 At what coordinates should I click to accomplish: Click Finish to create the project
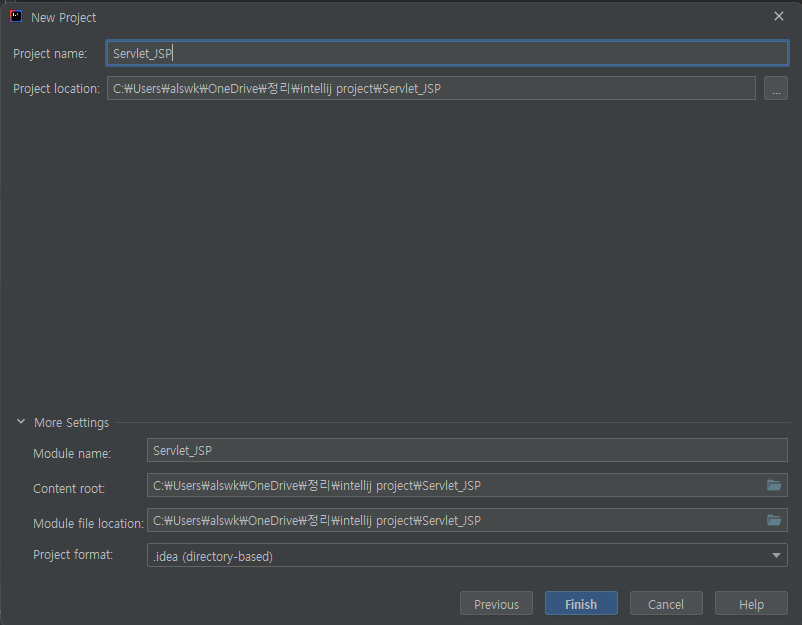[x=581, y=604]
